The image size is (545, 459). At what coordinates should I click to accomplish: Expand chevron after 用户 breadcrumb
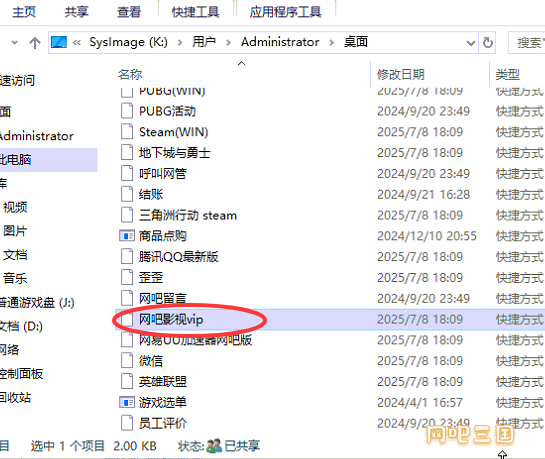(228, 43)
